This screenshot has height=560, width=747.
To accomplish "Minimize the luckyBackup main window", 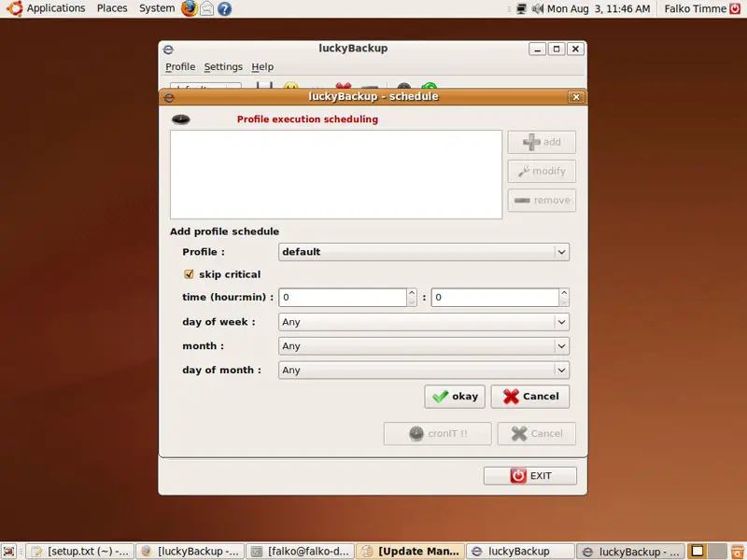I will (538, 49).
